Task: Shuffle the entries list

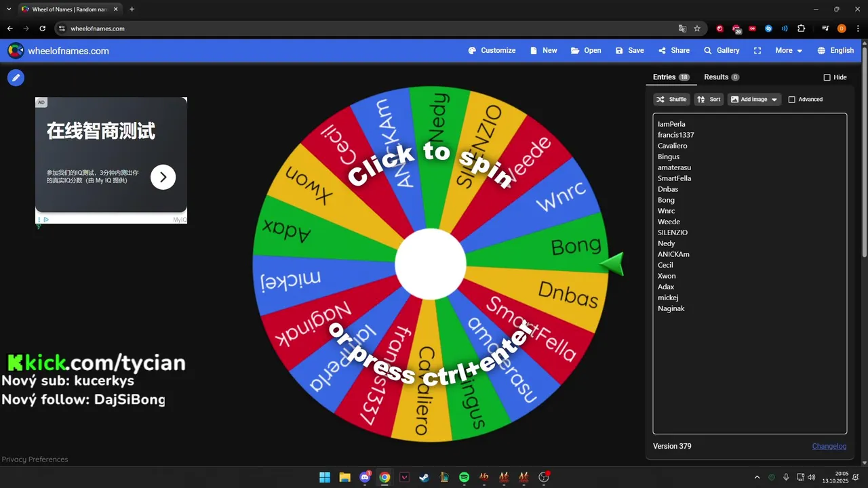Action: coord(671,100)
